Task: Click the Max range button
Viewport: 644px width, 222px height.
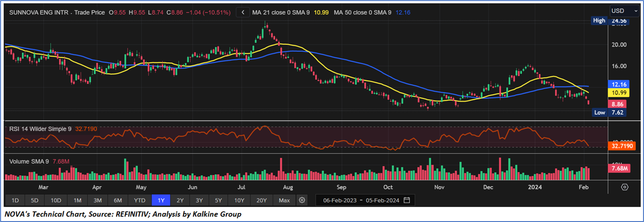Action: (284, 200)
